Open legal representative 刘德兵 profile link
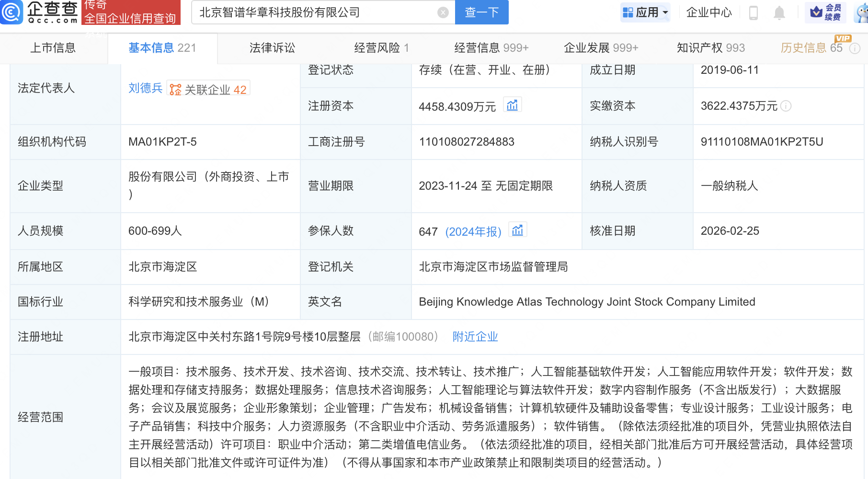 [x=145, y=88]
